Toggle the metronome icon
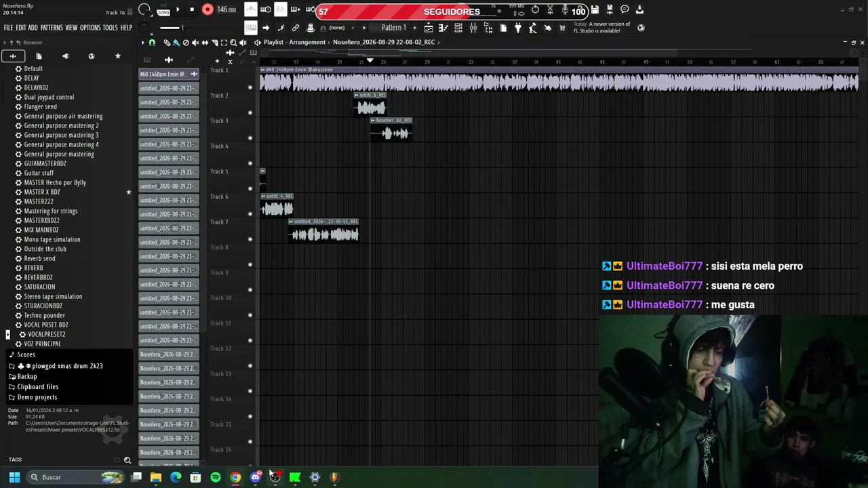The width and height of the screenshot is (868, 488). pos(251,9)
